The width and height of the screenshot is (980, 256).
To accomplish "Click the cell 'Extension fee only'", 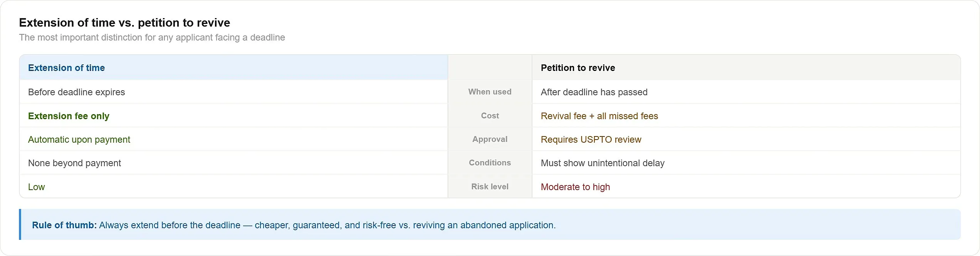I will (x=233, y=116).
